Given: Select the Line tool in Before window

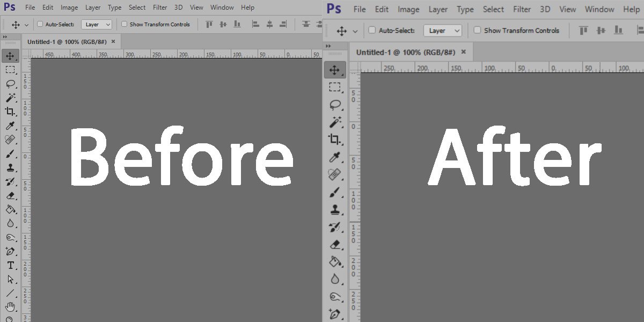Looking at the screenshot, I should click(x=10, y=293).
